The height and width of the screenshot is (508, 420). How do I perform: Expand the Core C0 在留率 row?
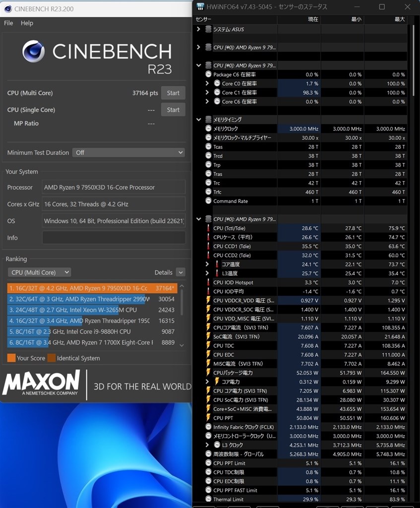pos(207,83)
